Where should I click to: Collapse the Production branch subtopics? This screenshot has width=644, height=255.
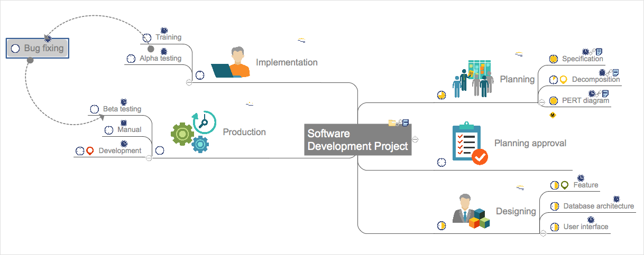[149, 158]
